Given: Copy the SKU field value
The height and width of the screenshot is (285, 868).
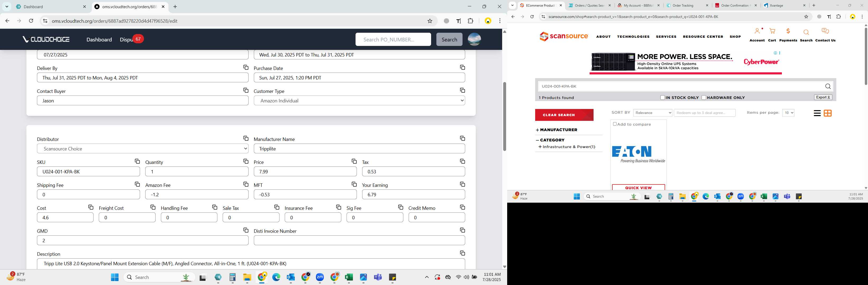Looking at the screenshot, I should pos(137,161).
